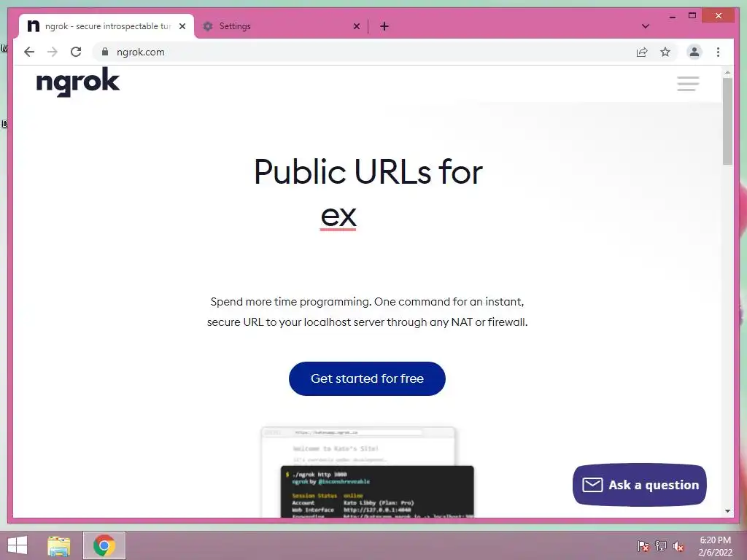
Task: Click the scrollbar up arrow
Action: pyautogui.click(x=727, y=73)
